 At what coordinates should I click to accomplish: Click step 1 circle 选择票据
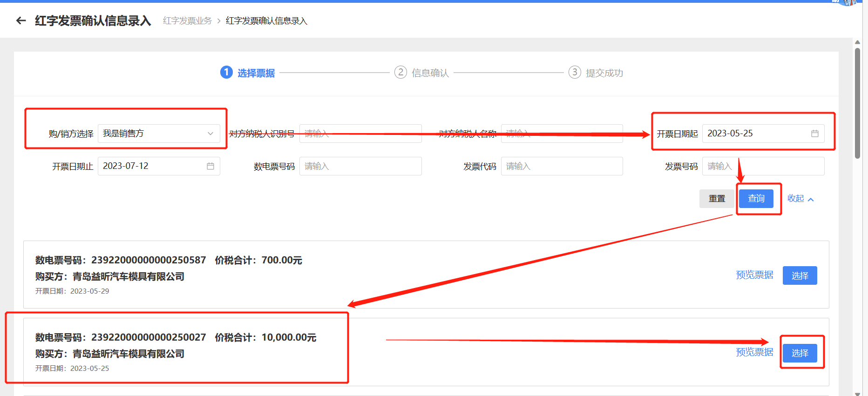click(226, 73)
